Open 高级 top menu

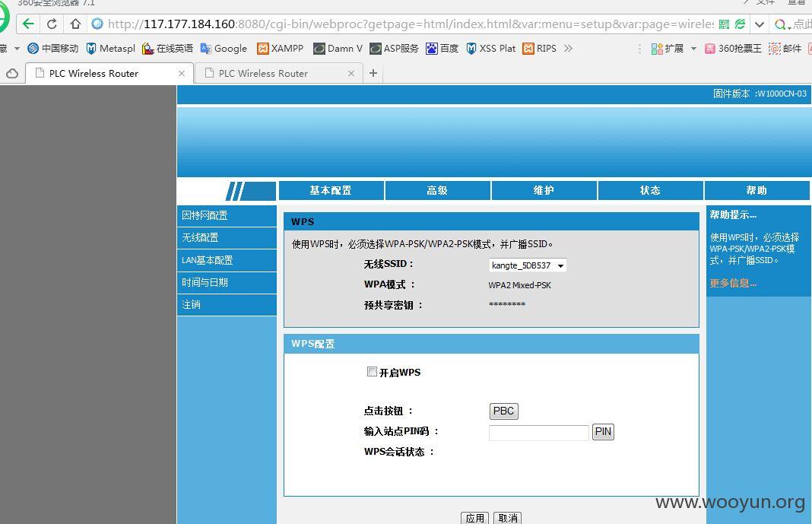(x=438, y=190)
